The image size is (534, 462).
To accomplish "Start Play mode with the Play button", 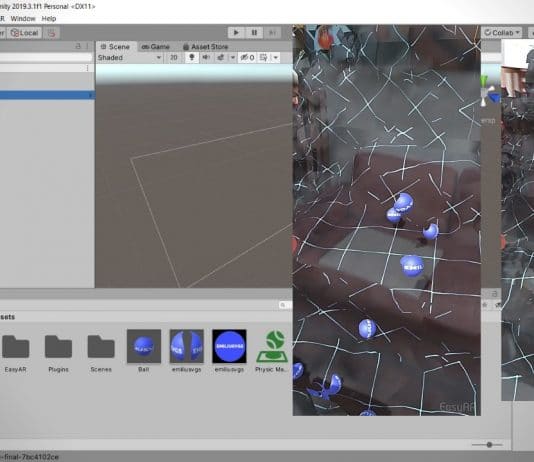I will tap(236, 33).
